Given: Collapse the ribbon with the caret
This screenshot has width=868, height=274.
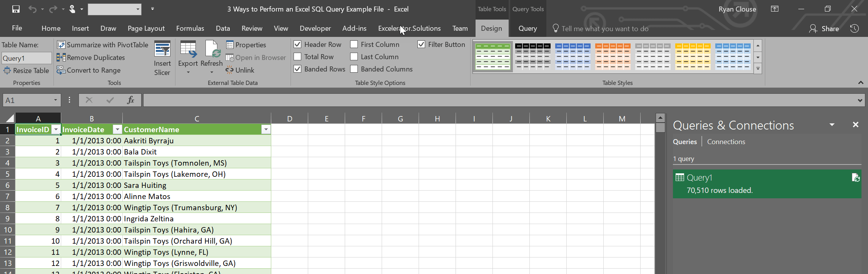Looking at the screenshot, I should pos(861,83).
